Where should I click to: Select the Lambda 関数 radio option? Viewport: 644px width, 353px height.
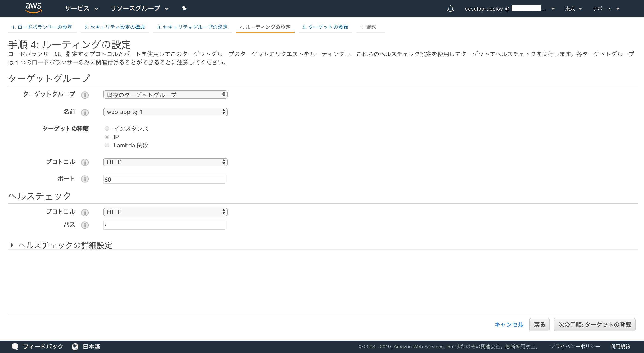tap(107, 145)
